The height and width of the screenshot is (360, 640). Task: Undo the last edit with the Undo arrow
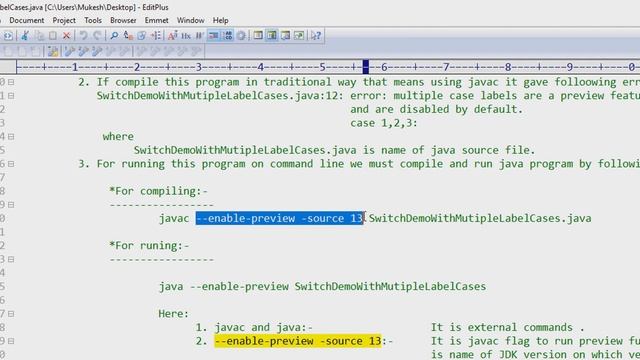click(x=83, y=36)
